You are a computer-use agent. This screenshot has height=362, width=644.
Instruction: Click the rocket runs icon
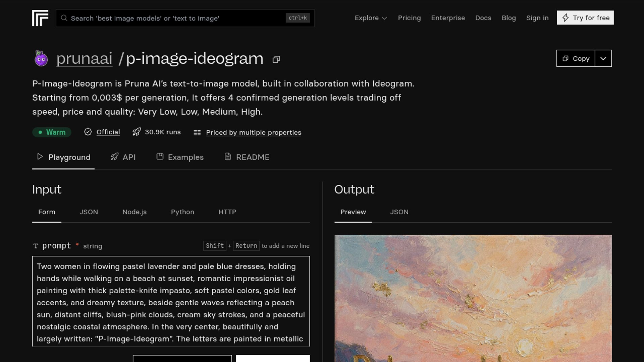pyautogui.click(x=137, y=132)
